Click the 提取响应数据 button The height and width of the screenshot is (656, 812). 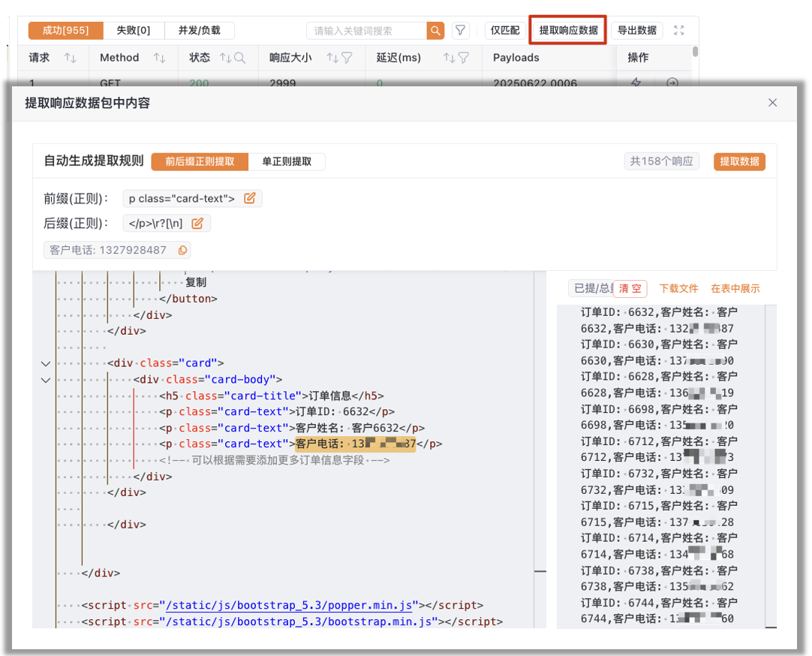coord(568,31)
